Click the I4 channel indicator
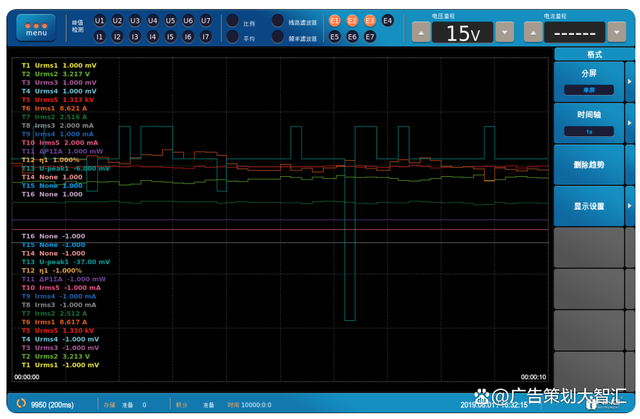Screen dimensions: 640x419 (153, 37)
